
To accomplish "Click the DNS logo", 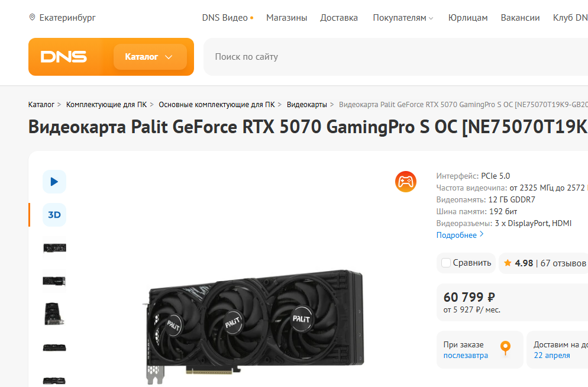I will pos(64,57).
